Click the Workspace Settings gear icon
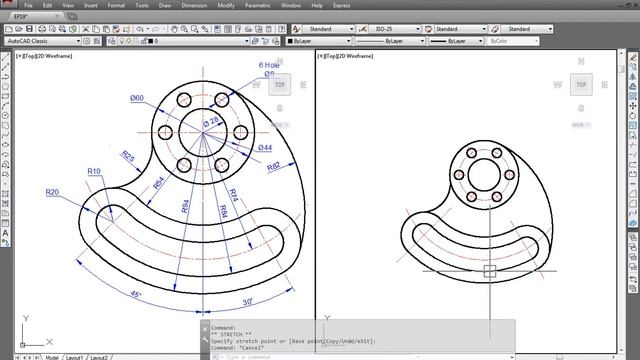The width and height of the screenshot is (640, 360). (x=87, y=41)
